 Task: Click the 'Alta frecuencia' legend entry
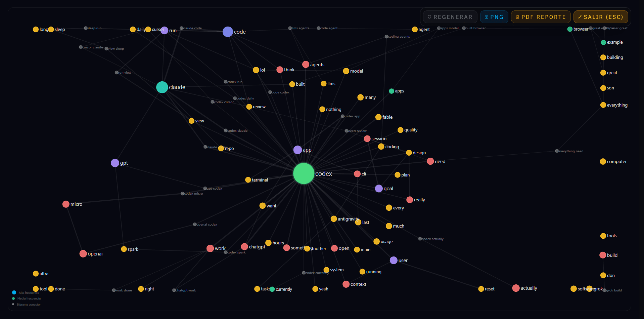[26, 292]
